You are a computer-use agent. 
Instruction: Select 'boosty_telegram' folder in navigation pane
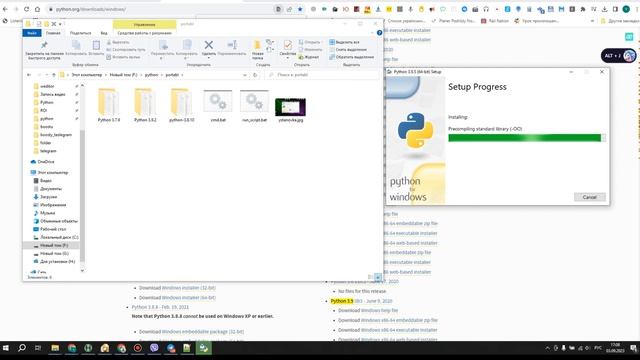coord(56,135)
